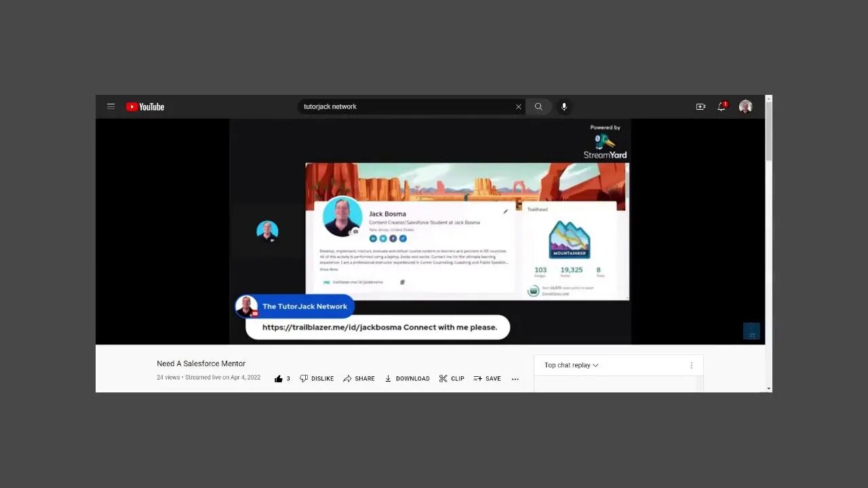868x488 pixels.
Task: Click the 19,325 points value
Action: point(571,270)
